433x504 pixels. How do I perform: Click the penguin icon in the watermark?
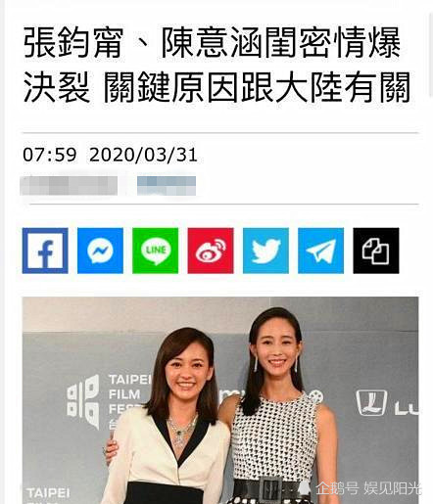[x=305, y=488]
